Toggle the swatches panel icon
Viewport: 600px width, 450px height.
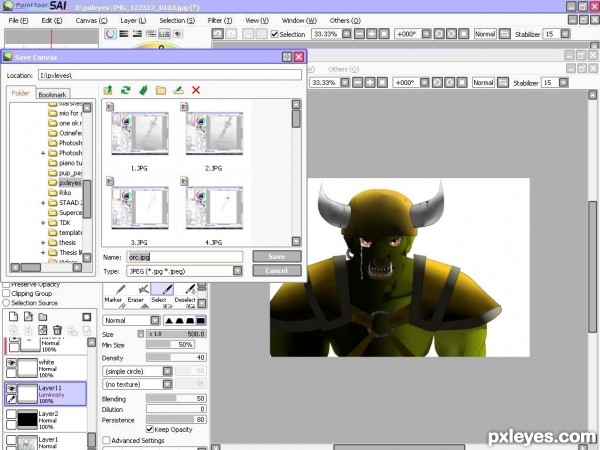point(164,34)
